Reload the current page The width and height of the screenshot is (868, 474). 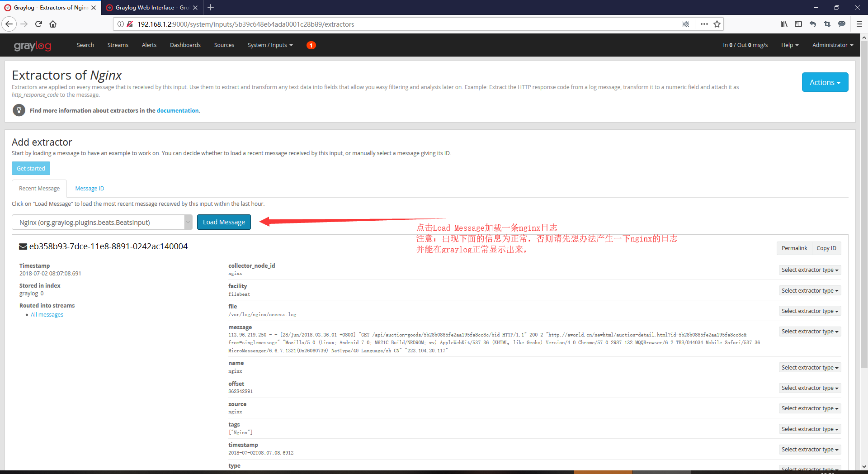[x=39, y=24]
